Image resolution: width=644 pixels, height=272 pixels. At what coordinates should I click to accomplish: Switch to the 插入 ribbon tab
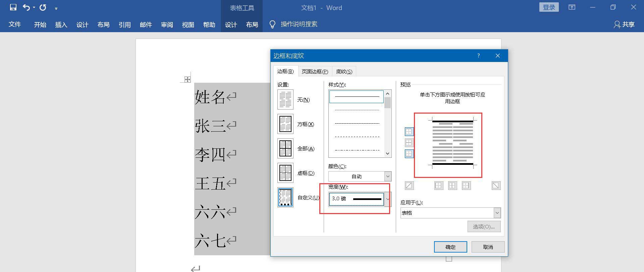(61, 24)
